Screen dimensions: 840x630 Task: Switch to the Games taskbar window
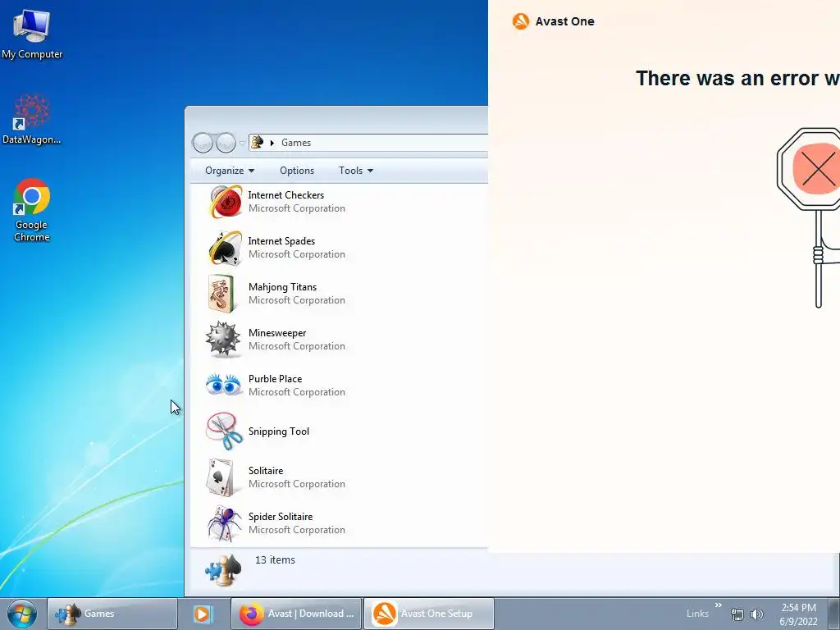[x=112, y=614]
